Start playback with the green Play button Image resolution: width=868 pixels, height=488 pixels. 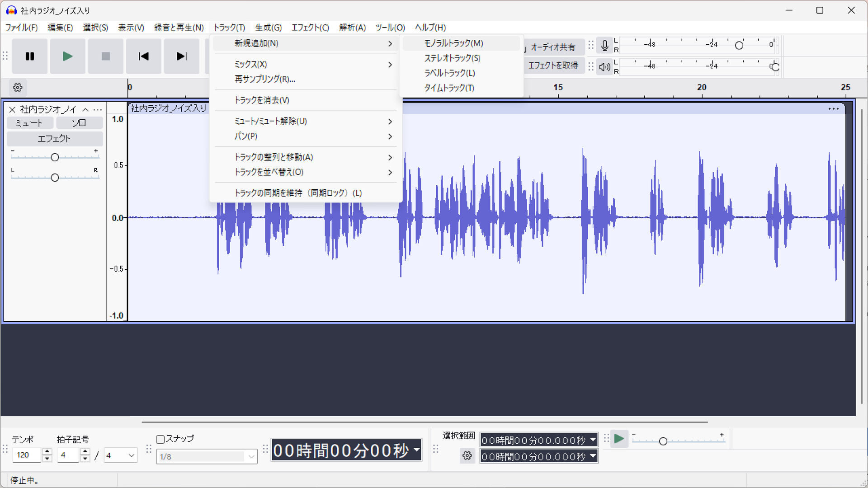[68, 56]
